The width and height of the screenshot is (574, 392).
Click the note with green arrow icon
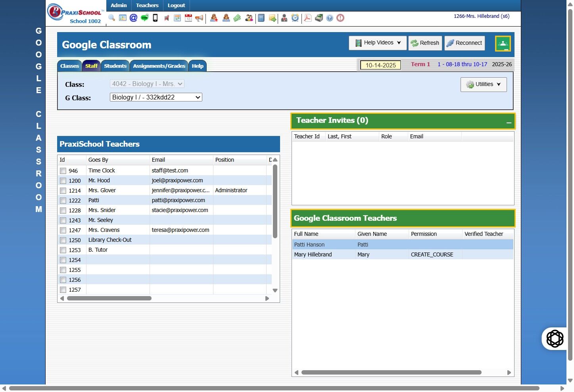pos(273,18)
